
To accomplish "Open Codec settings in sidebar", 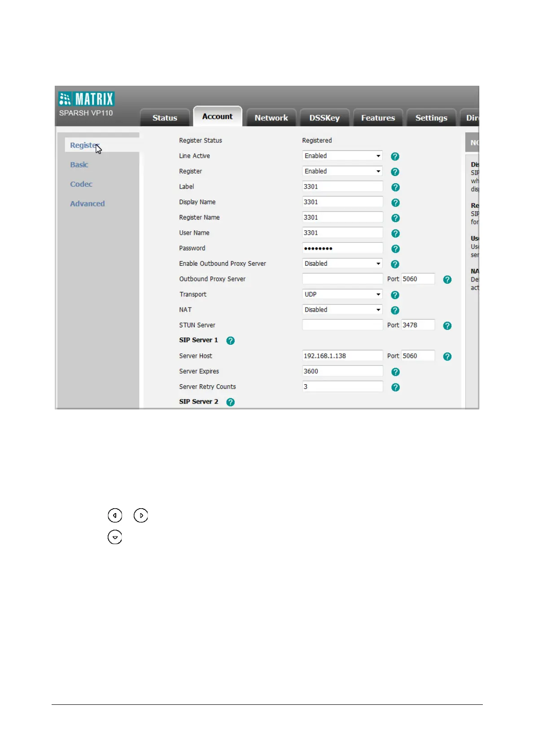I will point(81,184).
